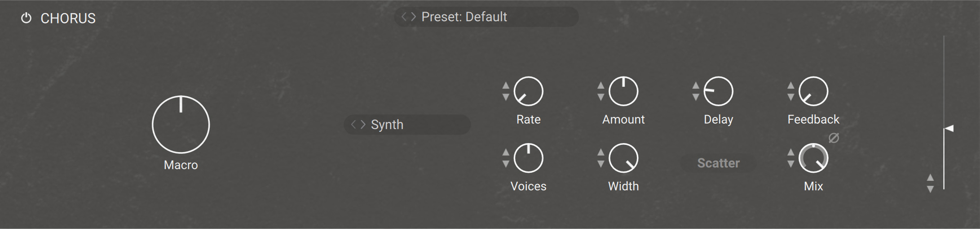The image size is (980, 229).
Task: Click the arrows beside the output slider
Action: pyautogui.click(x=931, y=184)
